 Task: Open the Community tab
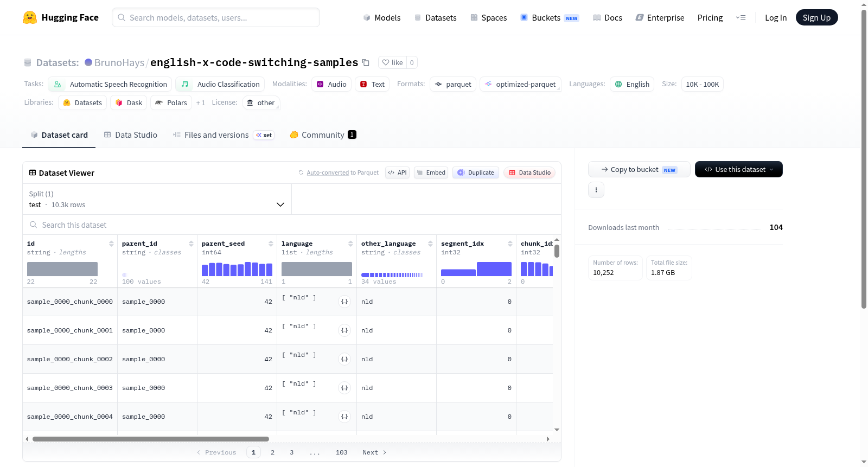(323, 135)
